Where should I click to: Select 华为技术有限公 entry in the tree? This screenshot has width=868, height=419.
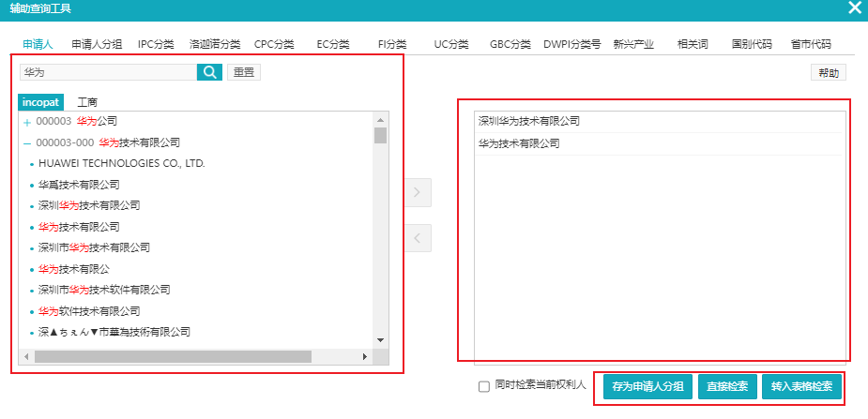(73, 269)
